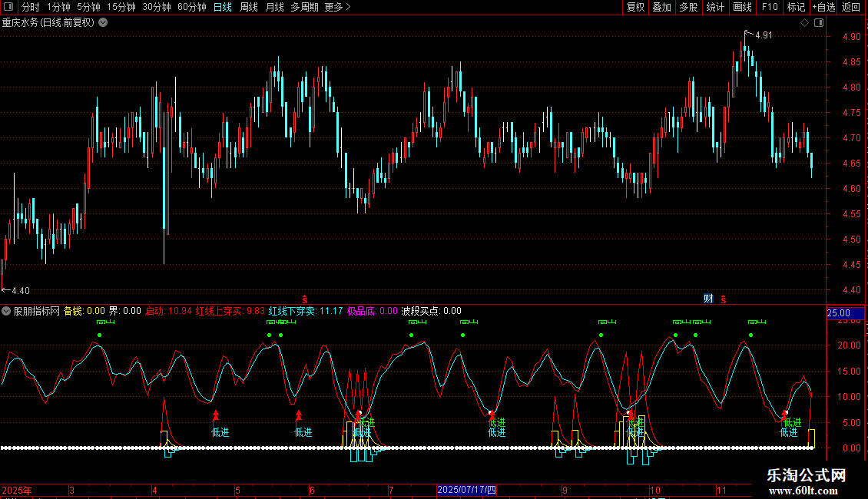Click the 5.00 indicator axis label
The image size is (868, 499).
point(851,423)
